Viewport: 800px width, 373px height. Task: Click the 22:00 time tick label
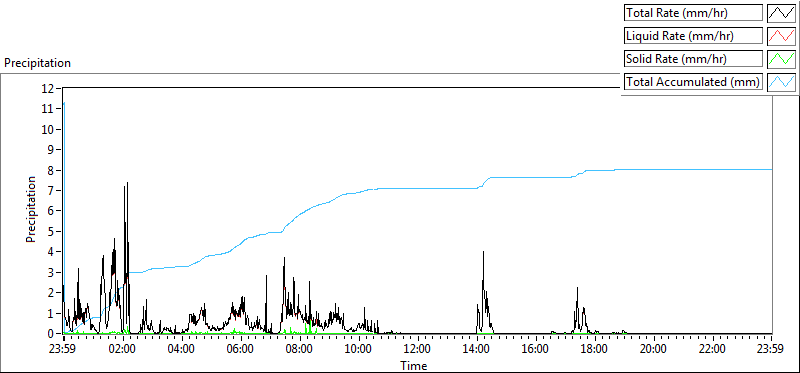(x=713, y=350)
